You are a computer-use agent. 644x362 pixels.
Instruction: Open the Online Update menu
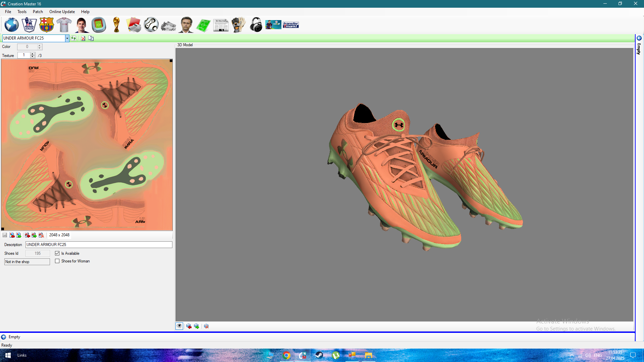[62, 12]
